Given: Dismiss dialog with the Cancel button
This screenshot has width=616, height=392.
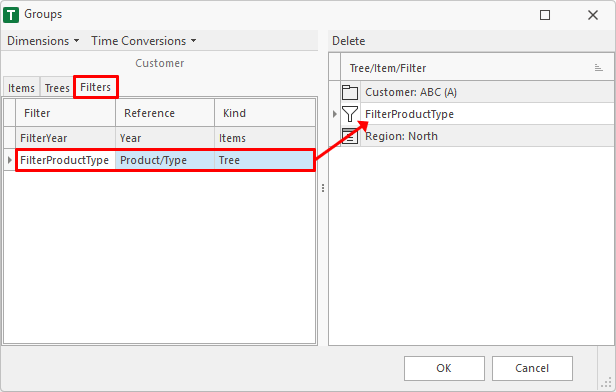Looking at the screenshot, I should click(x=532, y=368).
